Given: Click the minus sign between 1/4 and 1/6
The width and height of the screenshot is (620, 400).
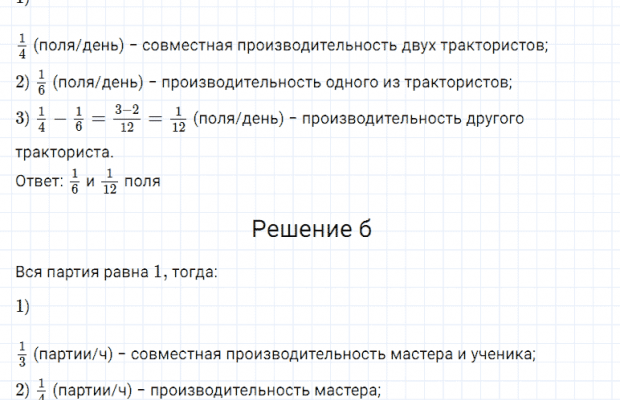Looking at the screenshot, I should 59,119.
